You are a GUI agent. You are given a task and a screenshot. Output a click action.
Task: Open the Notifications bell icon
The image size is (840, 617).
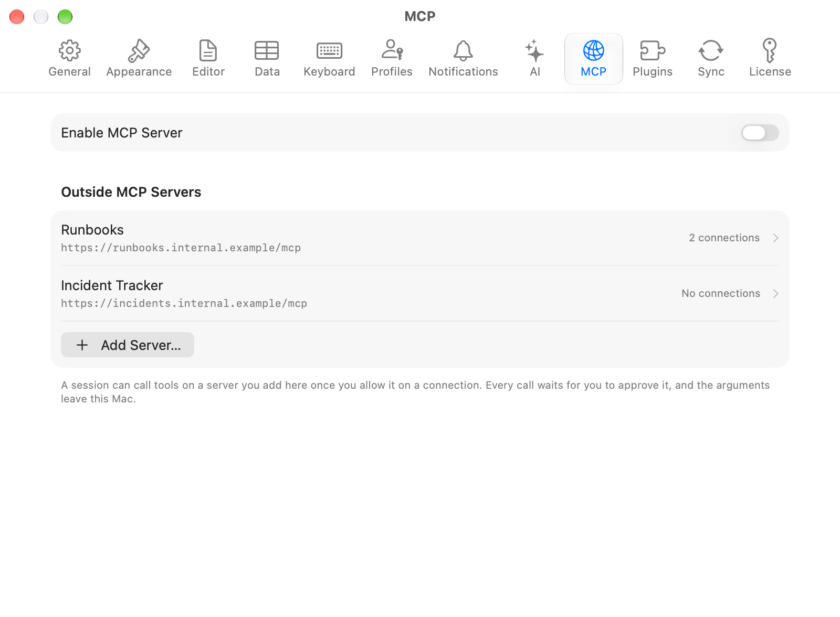tap(463, 51)
